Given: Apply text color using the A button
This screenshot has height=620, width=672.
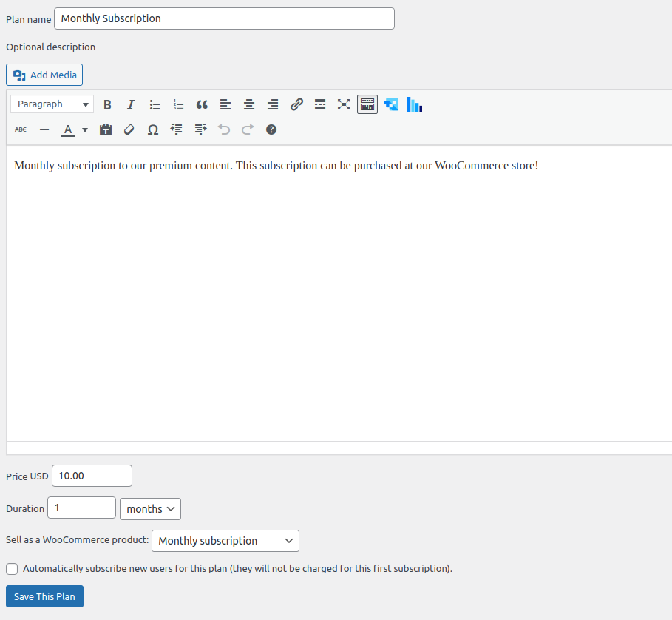Looking at the screenshot, I should [x=68, y=129].
